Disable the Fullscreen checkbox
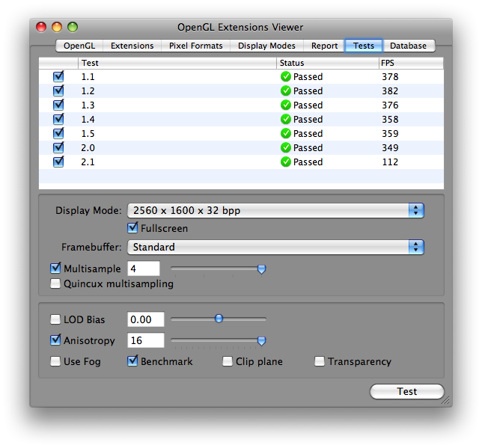 tap(132, 228)
